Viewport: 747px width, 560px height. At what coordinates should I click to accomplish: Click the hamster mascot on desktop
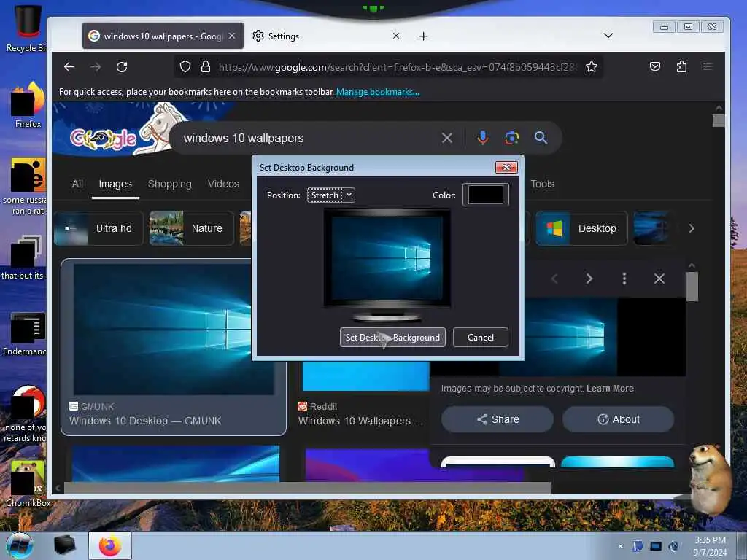(711, 478)
